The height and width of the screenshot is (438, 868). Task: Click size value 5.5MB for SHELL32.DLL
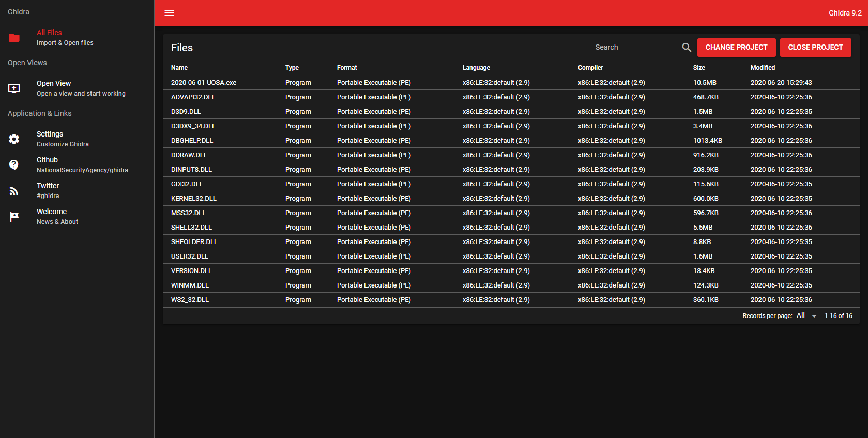point(703,228)
